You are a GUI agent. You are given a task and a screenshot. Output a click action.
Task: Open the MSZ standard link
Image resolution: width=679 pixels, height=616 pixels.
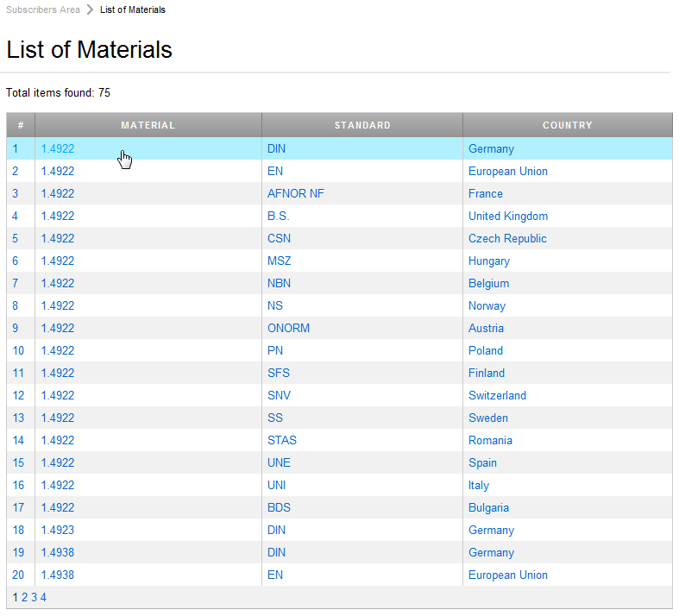(x=279, y=261)
